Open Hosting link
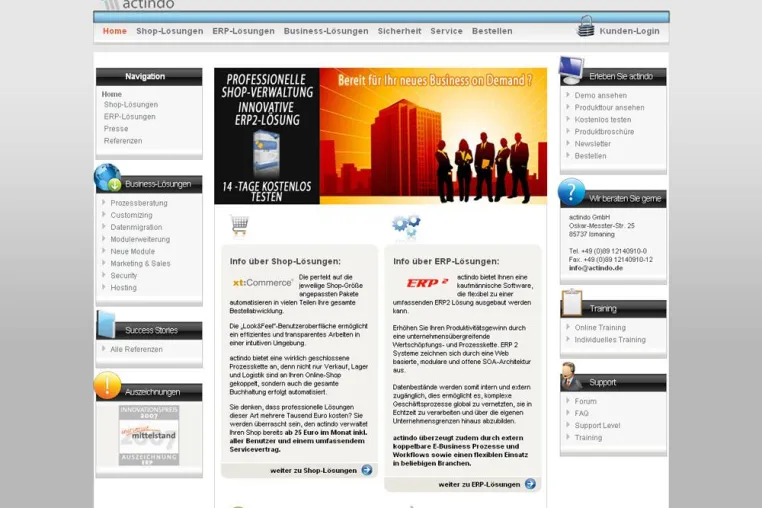This screenshot has width=762, height=508. point(123,288)
